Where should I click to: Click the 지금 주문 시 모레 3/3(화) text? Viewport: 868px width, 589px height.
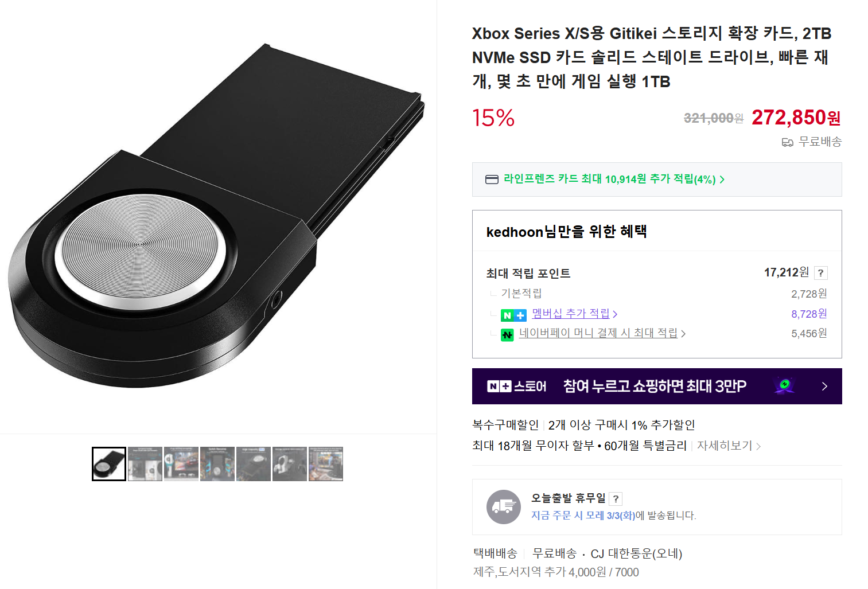click(583, 516)
